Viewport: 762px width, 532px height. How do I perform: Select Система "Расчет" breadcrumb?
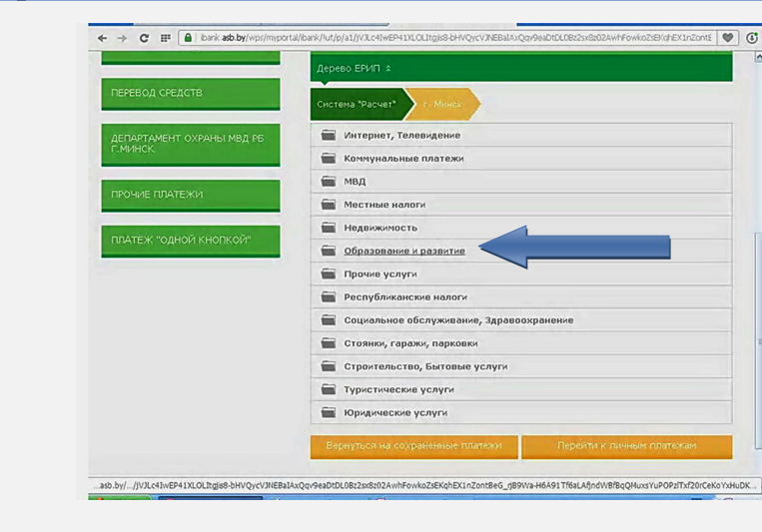357,104
